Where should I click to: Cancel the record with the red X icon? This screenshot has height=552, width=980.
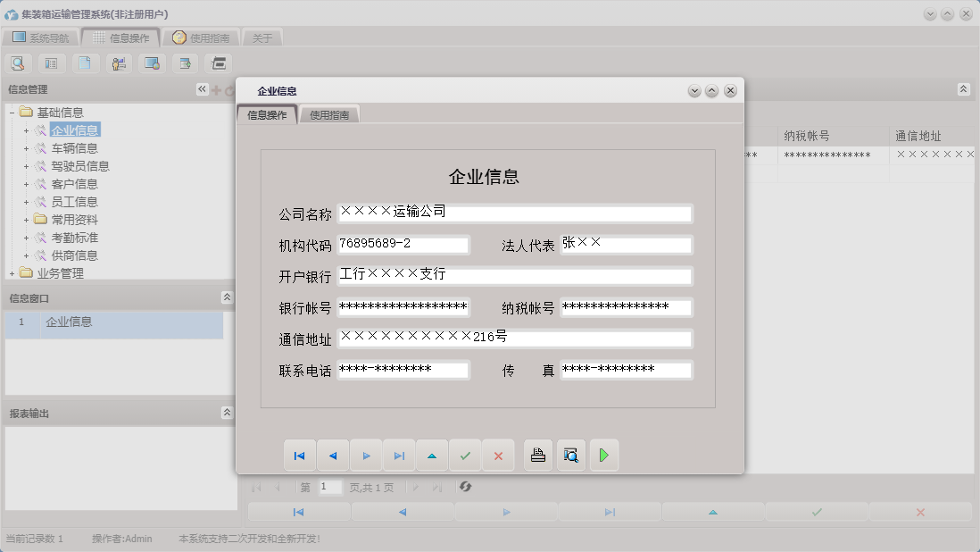[x=498, y=455]
